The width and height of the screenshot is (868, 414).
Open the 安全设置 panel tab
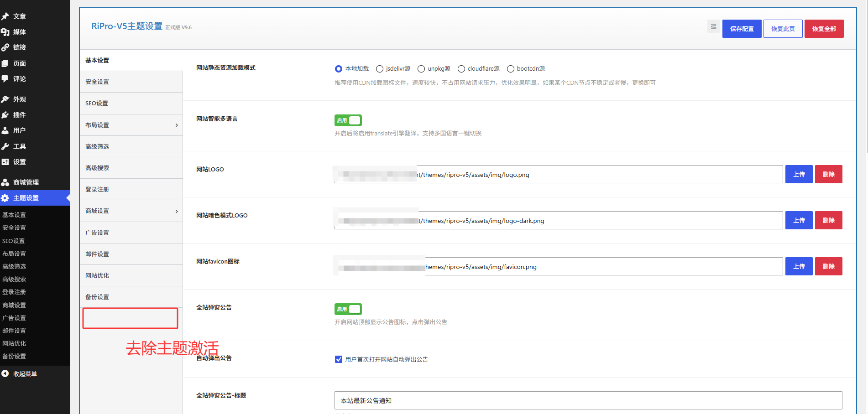coord(131,82)
